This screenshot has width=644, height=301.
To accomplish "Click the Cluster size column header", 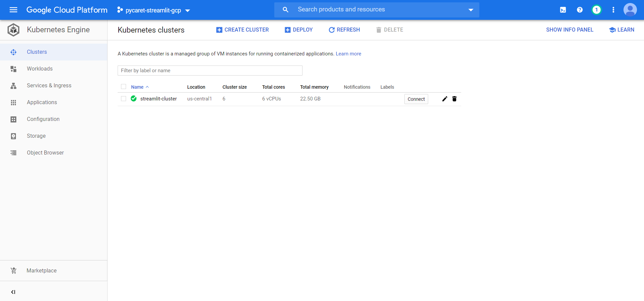I will (x=235, y=87).
